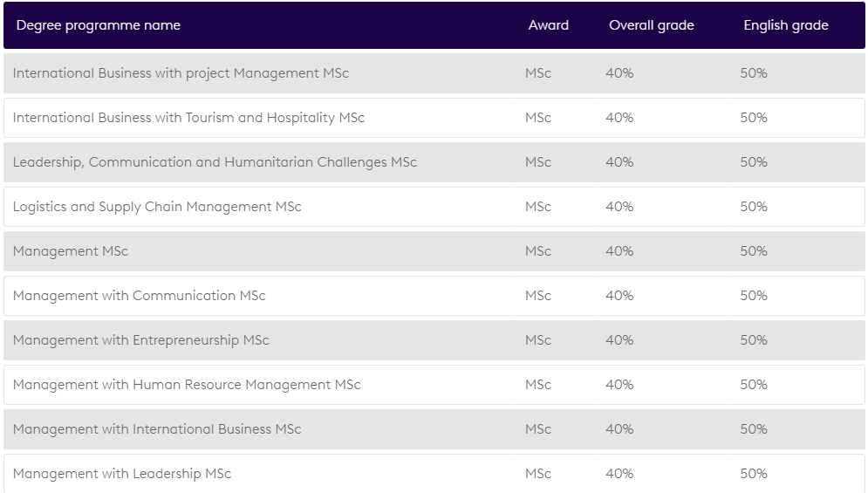Click English grade 50% for Logistics row

pyautogui.click(x=754, y=207)
